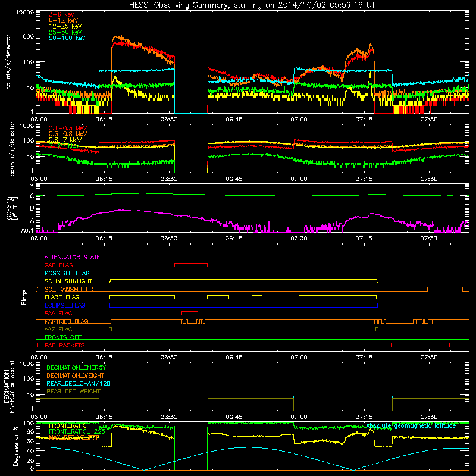The width and height of the screenshot is (476, 476).
Task: Click the C class tick on GOES plot
Action: pyautogui.click(x=32, y=196)
